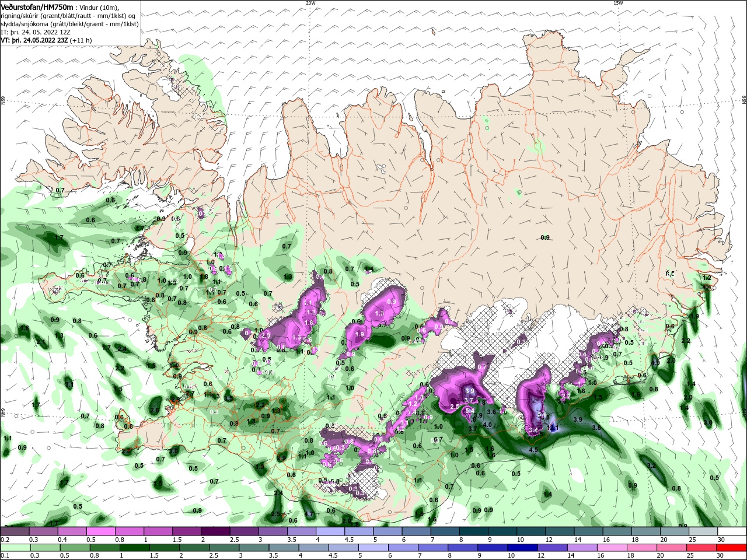Click the 20W longitude label
This screenshot has height=560, width=747.
tap(310, 3)
